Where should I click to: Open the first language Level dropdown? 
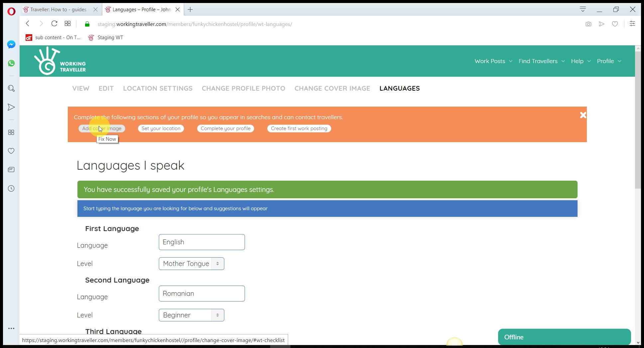click(x=191, y=264)
